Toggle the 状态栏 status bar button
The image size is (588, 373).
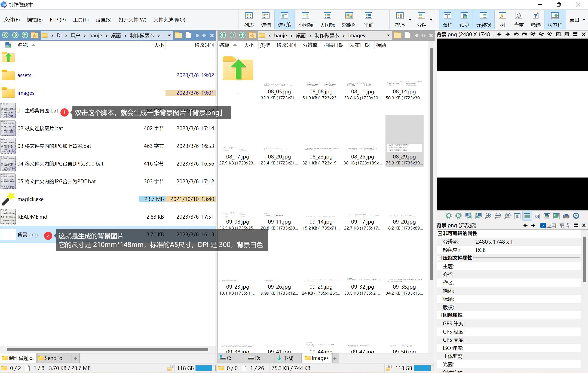(555, 20)
